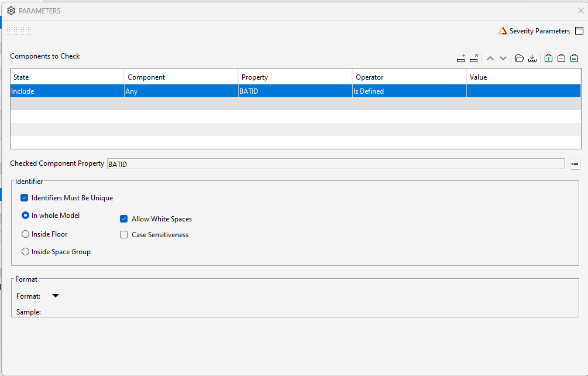This screenshot has width=588, height=376.
Task: Move selected row down
Action: (x=503, y=58)
